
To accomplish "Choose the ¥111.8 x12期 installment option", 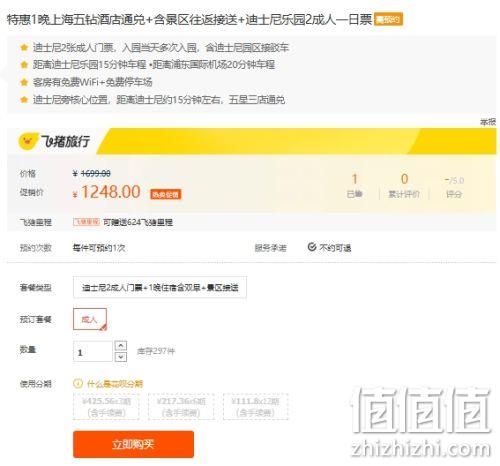I will click(256, 406).
